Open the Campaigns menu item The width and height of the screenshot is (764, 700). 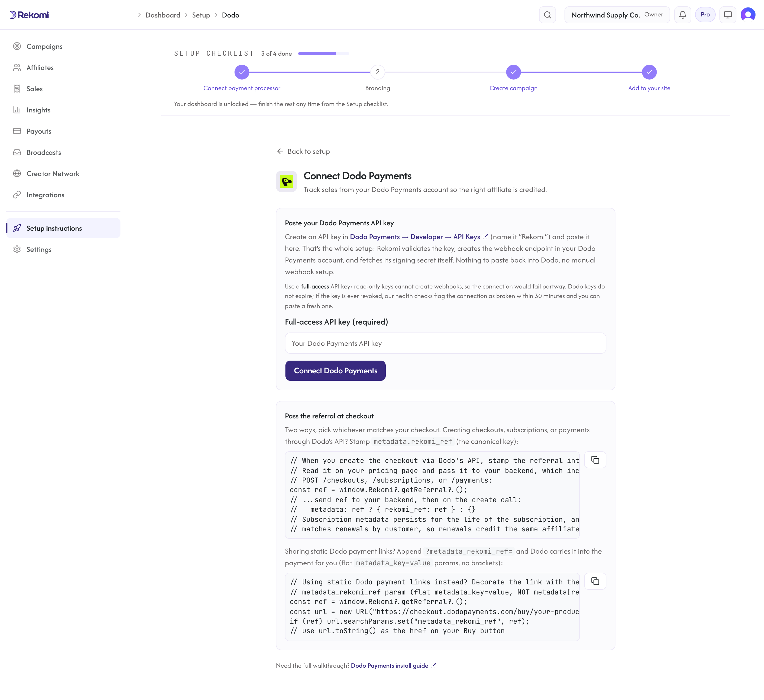[x=63, y=46]
